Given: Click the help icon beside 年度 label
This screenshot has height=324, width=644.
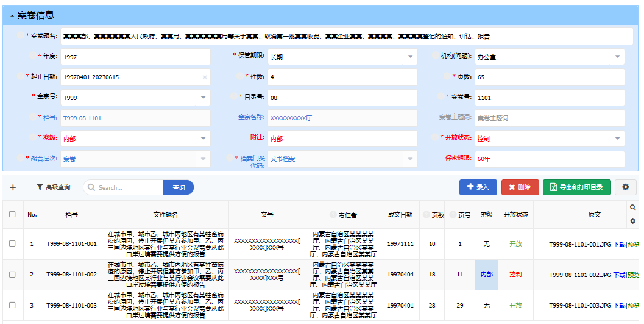Looking at the screenshot, I should pyautogui.click(x=33, y=55).
